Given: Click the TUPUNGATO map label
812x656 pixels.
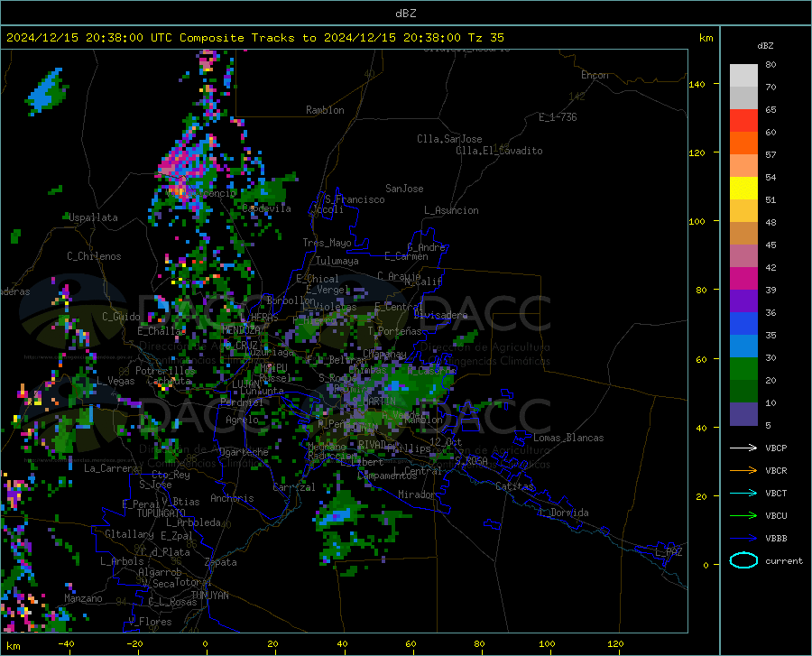Looking at the screenshot, I should (x=161, y=513).
